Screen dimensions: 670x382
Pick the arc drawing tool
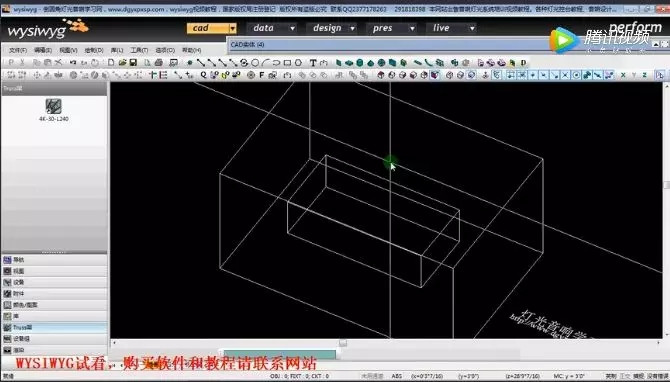coord(266,63)
